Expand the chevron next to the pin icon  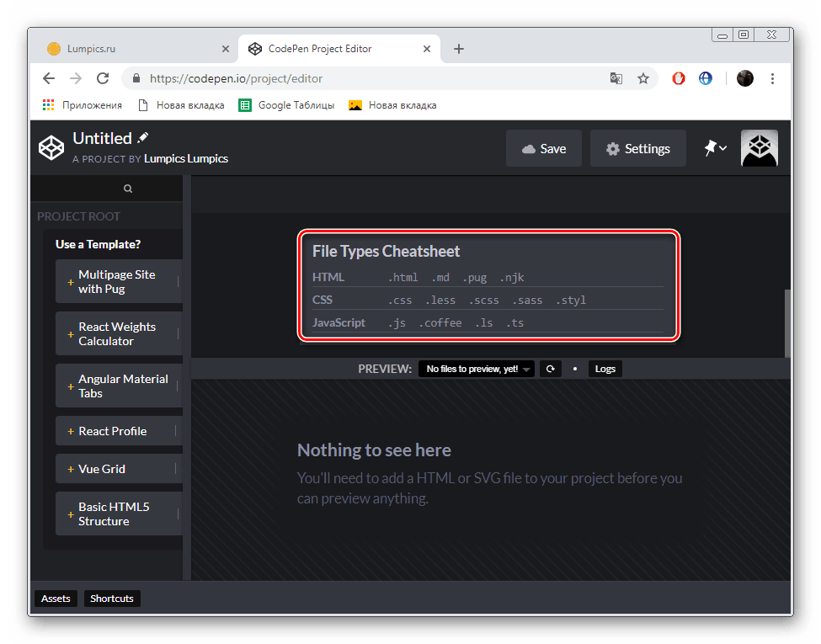click(x=722, y=147)
